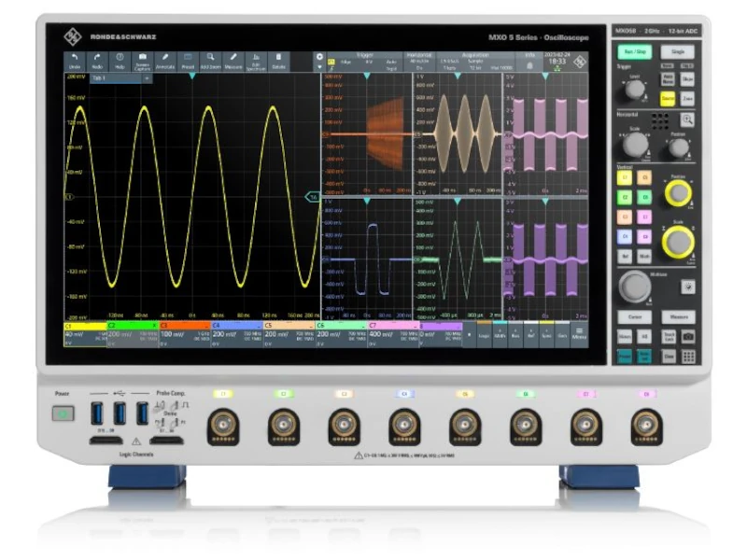Toggle channel C1 button in Vertical section
The height and width of the screenshot is (560, 747).
pyautogui.click(x=625, y=175)
